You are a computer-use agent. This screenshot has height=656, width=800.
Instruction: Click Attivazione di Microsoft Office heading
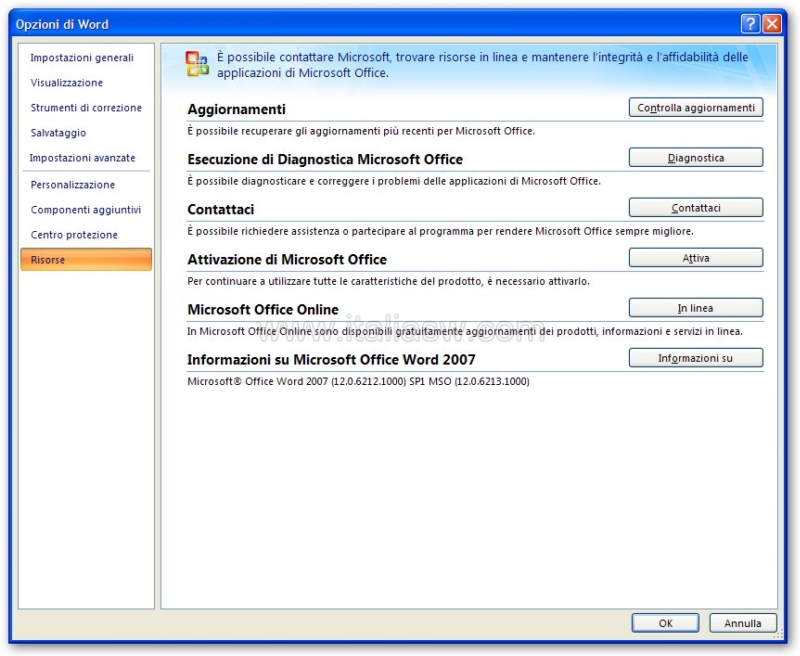287,259
